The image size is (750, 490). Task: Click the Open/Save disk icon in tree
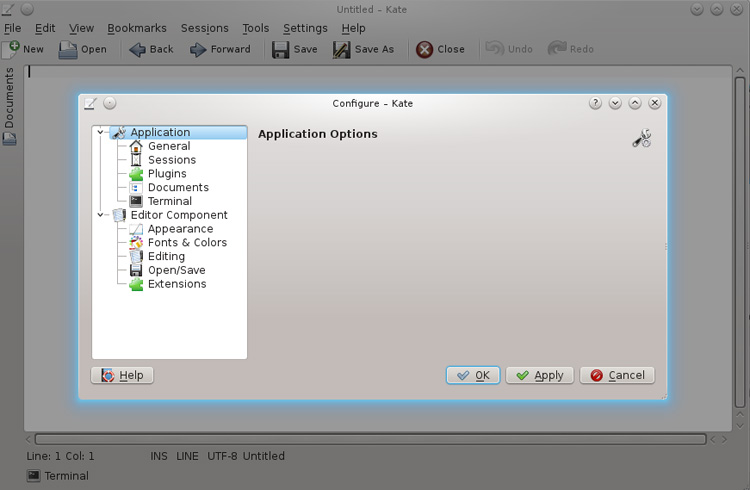(x=136, y=270)
